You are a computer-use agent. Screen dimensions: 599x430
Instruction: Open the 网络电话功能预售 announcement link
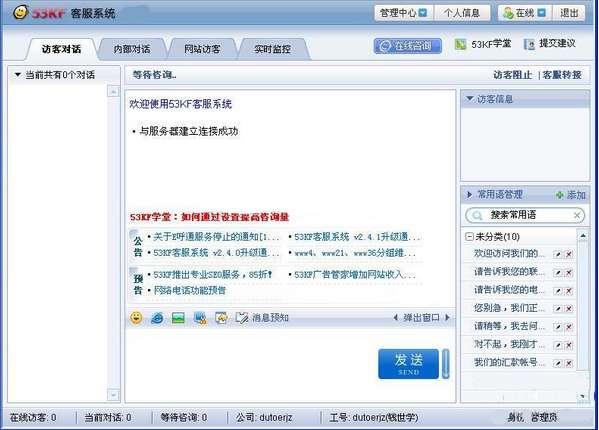pos(189,291)
